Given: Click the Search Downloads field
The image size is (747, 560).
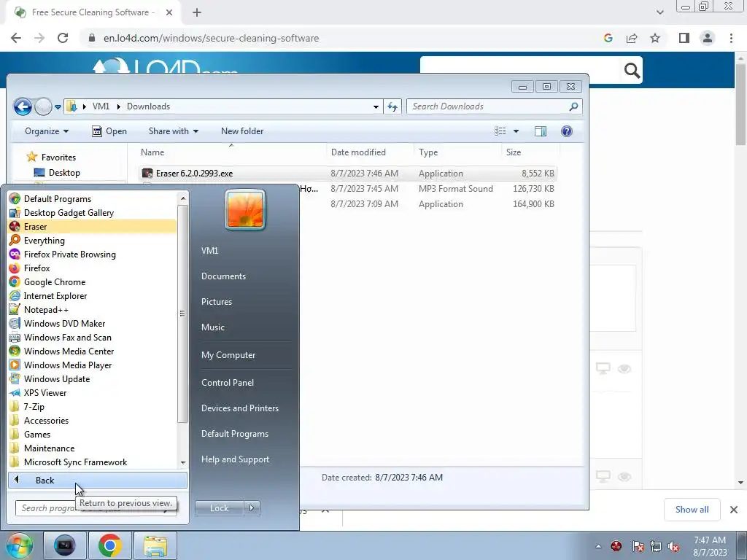Looking at the screenshot, I should [494, 106].
